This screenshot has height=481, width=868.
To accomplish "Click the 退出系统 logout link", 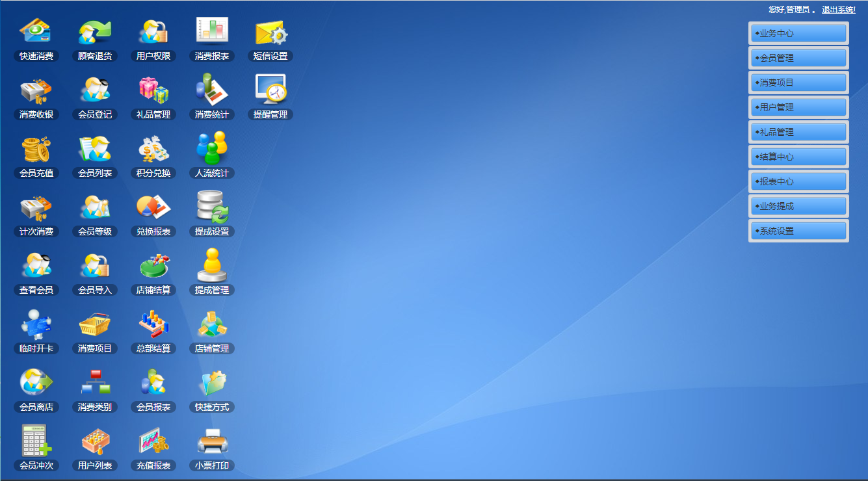I will pos(838,10).
